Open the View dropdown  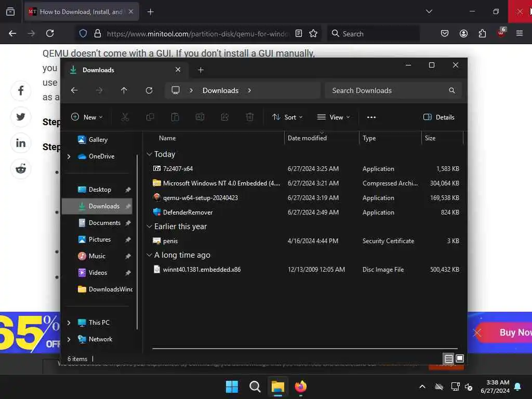pos(333,117)
